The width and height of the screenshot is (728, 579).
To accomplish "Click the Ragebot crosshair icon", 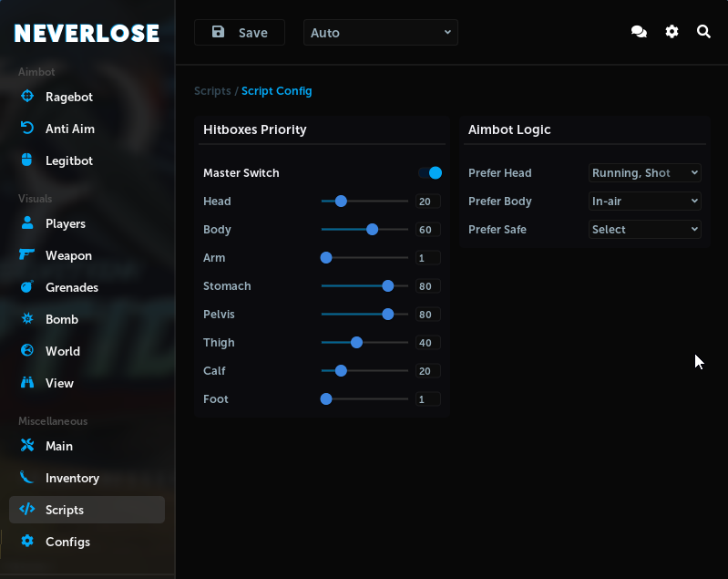I will [x=27, y=97].
